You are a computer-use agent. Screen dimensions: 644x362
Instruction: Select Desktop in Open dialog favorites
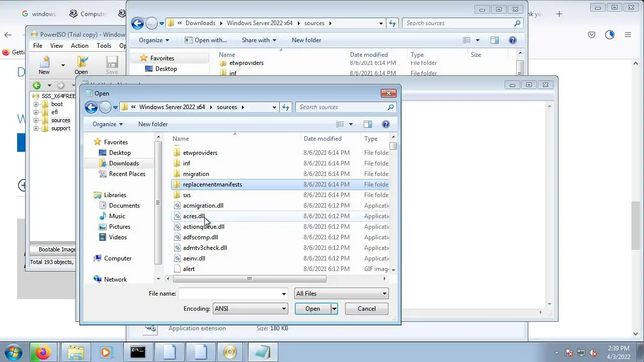pyautogui.click(x=120, y=153)
